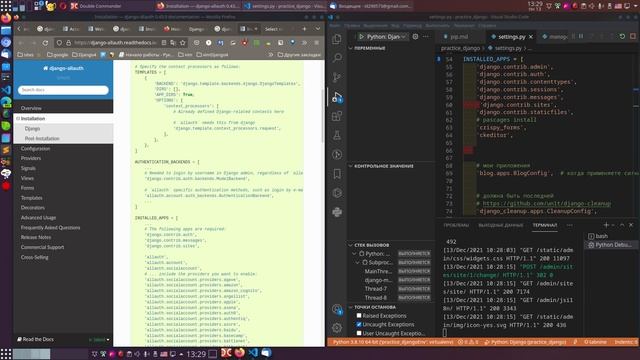The image size is (640, 360).
Task: Close the settings.py editor tab
Action: pos(531,37)
